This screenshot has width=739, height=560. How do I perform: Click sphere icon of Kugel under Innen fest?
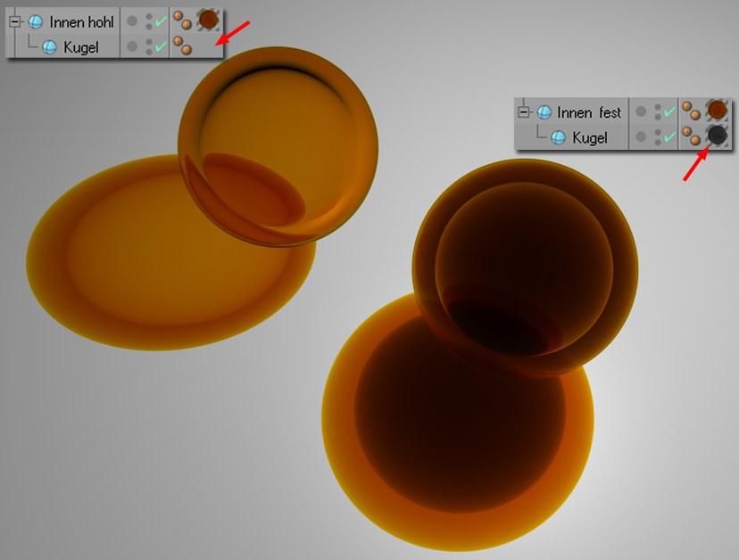click(x=558, y=137)
